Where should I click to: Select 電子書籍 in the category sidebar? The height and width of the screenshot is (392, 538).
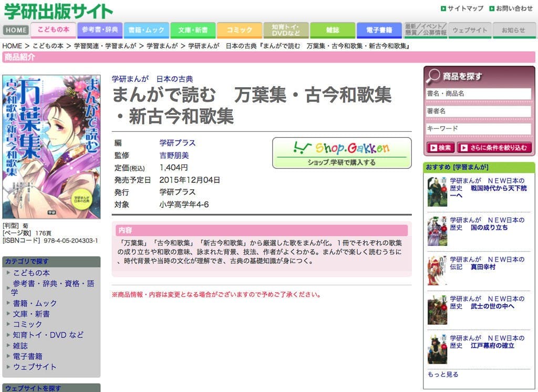coord(27,357)
